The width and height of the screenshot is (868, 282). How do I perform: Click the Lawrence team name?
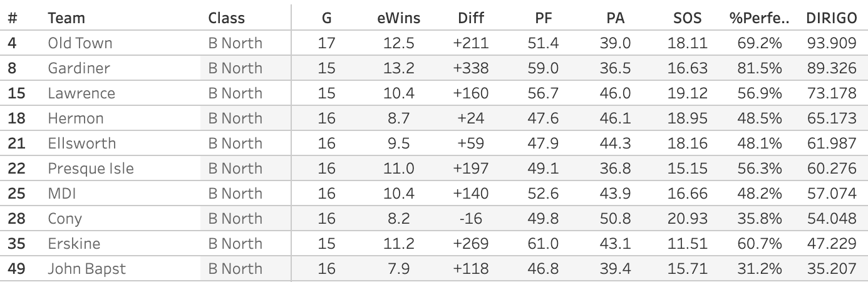tap(81, 93)
